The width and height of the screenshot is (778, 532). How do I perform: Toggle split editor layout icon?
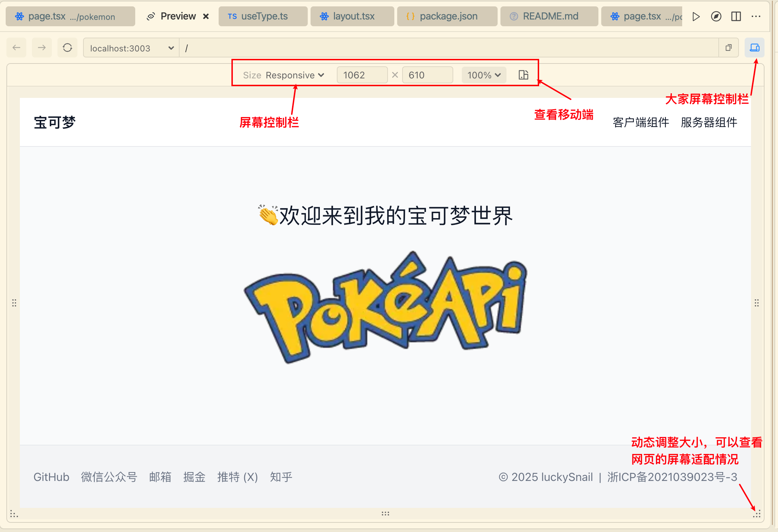[x=736, y=16]
